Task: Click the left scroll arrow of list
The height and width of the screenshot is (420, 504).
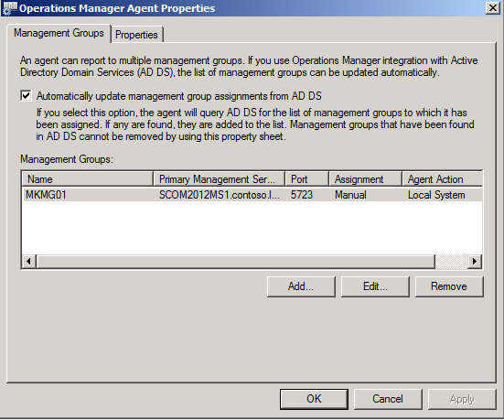Action: pos(29,261)
